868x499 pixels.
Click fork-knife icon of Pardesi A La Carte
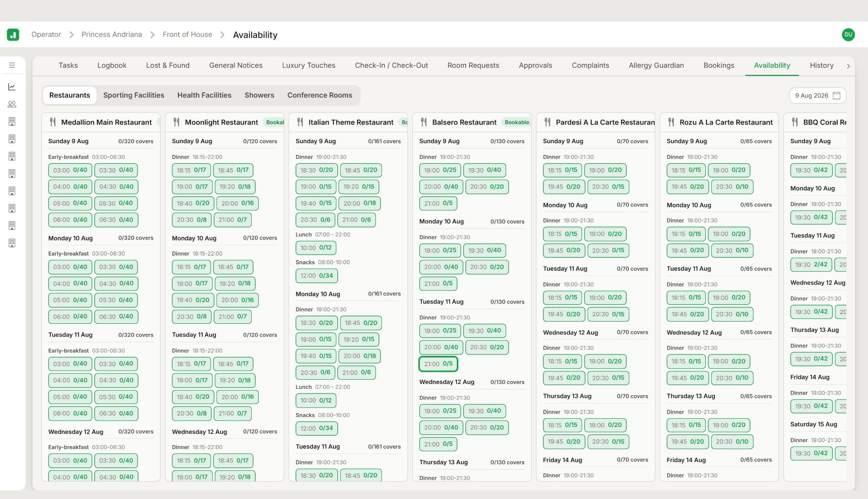coord(548,122)
